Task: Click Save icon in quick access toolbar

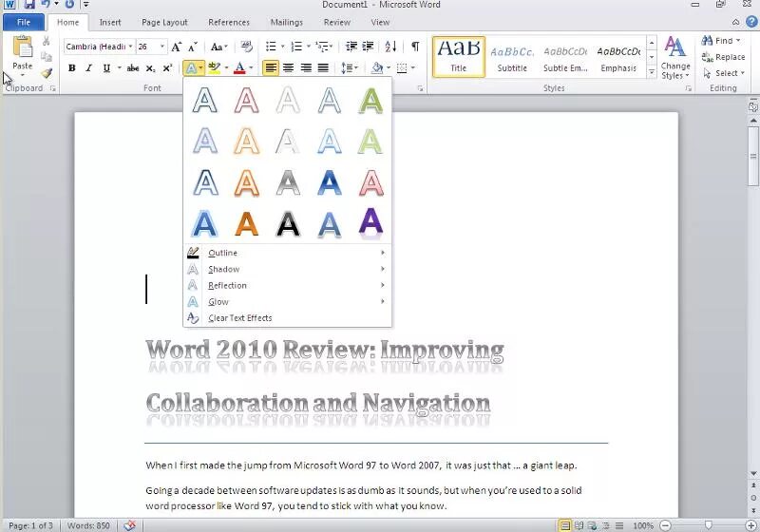Action: coord(29,5)
